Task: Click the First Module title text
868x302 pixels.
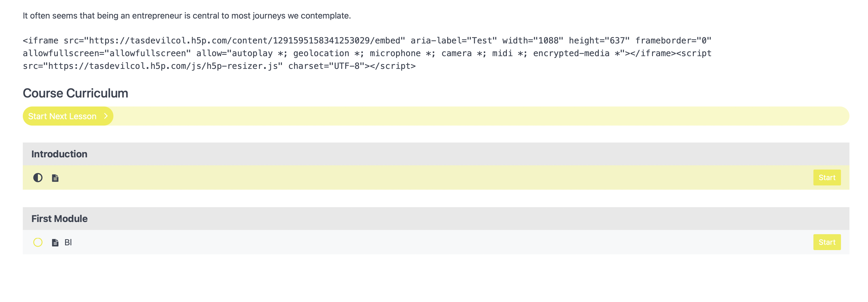Action: click(59, 219)
